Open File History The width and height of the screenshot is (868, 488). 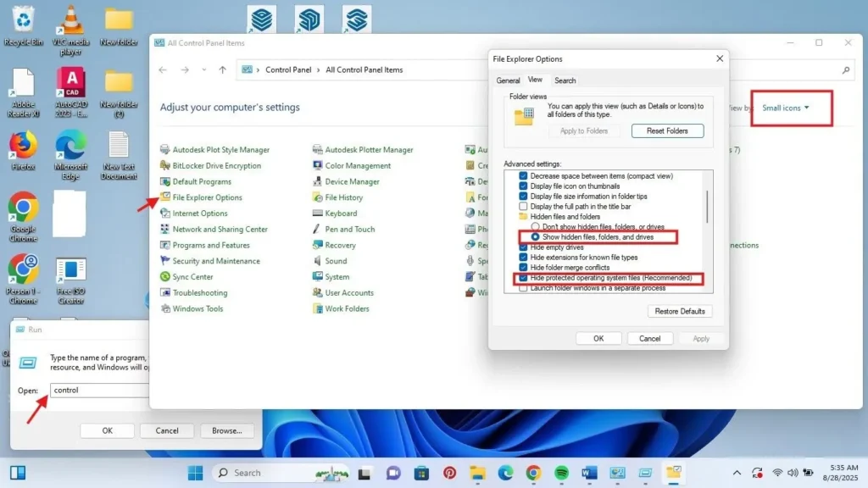[x=344, y=197]
